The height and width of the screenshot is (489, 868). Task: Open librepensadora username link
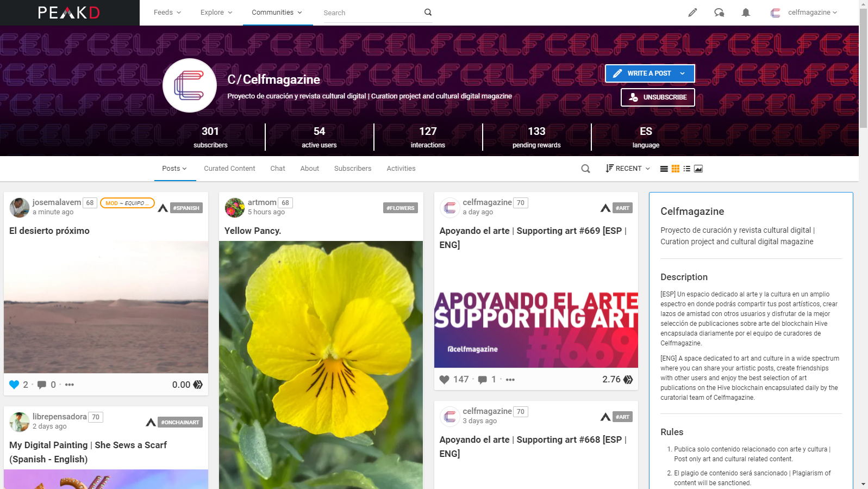60,417
